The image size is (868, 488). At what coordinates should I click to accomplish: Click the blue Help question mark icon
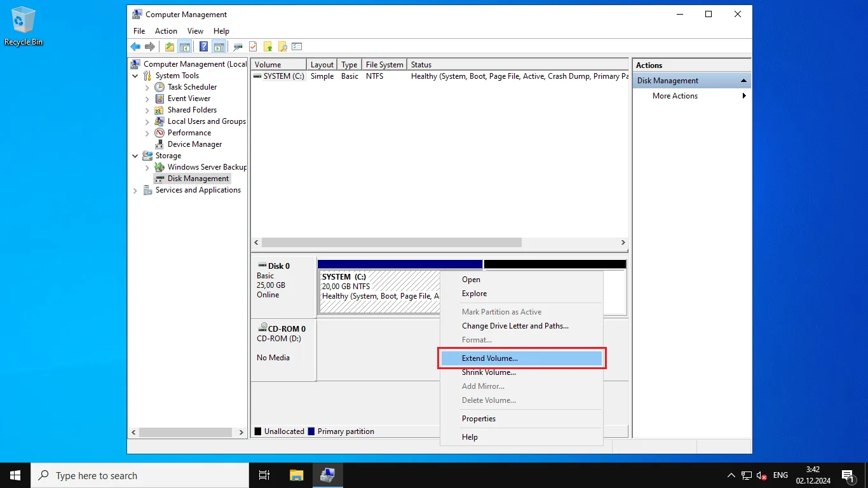[x=203, y=46]
